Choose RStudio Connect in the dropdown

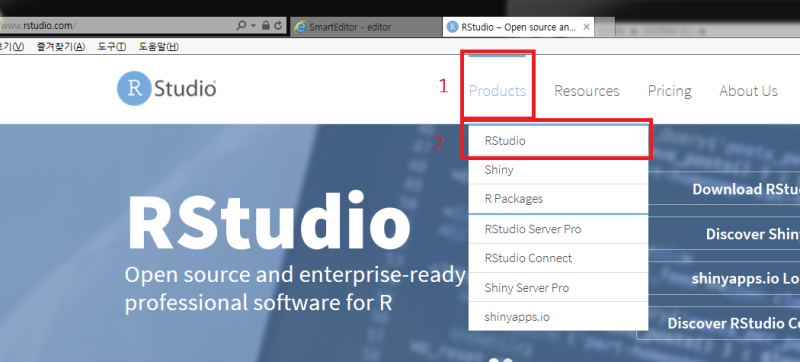[558, 258]
